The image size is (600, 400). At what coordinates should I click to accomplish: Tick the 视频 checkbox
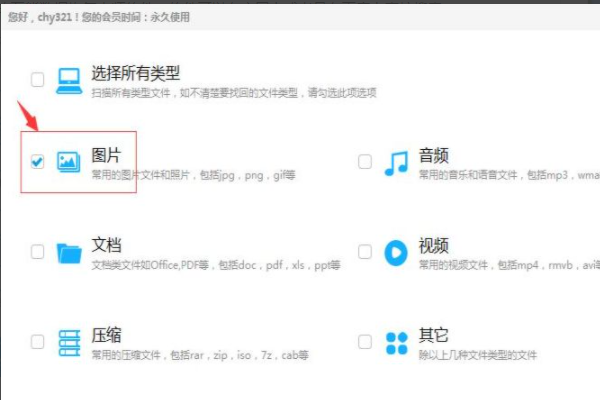click(x=365, y=252)
